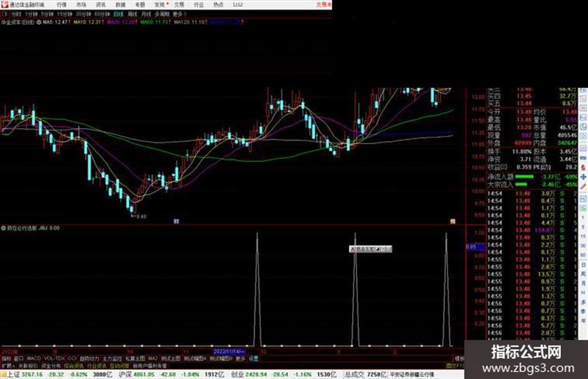Switch chart to 30分钟 period

pyautogui.click(x=83, y=14)
